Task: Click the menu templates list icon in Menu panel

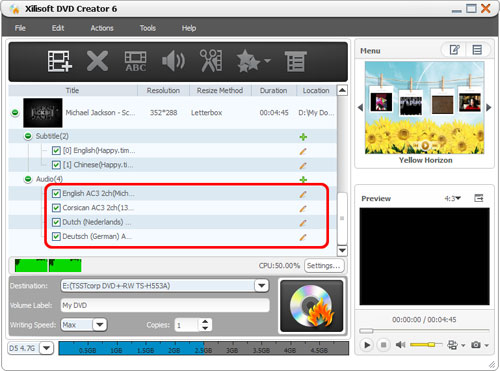Action: click(x=477, y=50)
